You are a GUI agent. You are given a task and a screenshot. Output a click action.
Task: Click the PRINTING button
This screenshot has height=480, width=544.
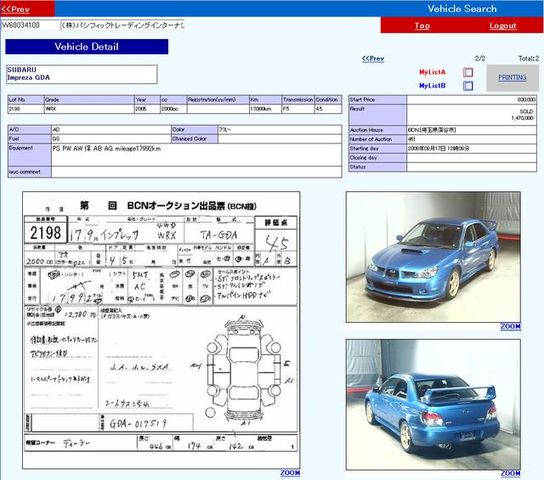pos(512,78)
